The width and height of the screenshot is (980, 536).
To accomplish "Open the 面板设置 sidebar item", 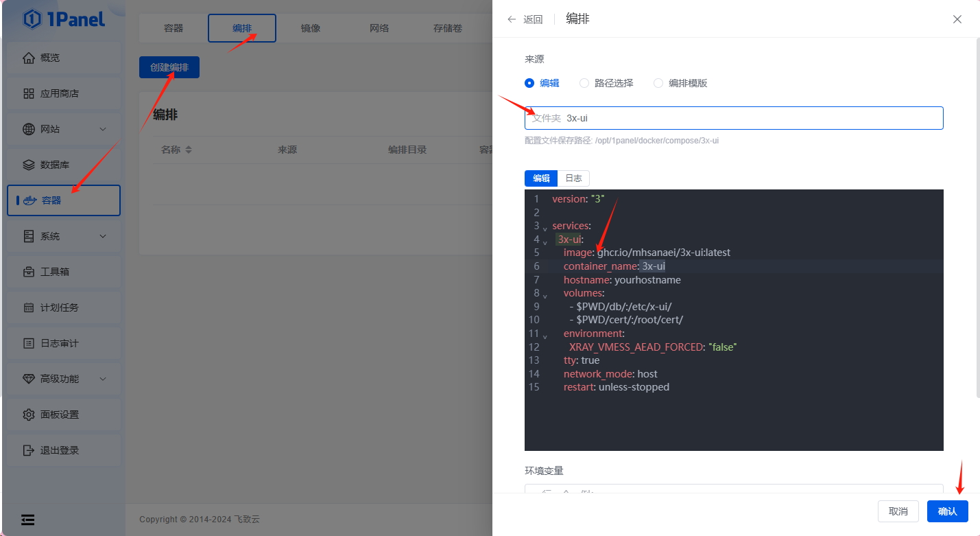I will [64, 415].
